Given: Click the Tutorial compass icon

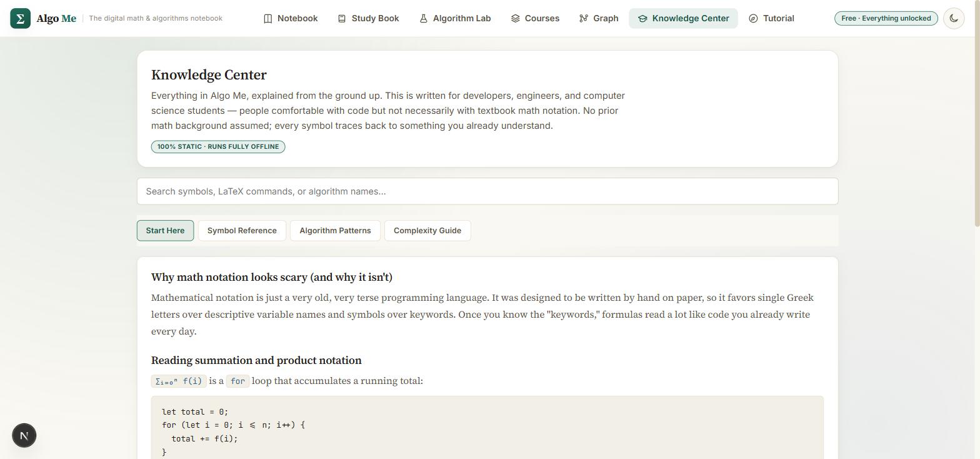Looking at the screenshot, I should point(753,19).
